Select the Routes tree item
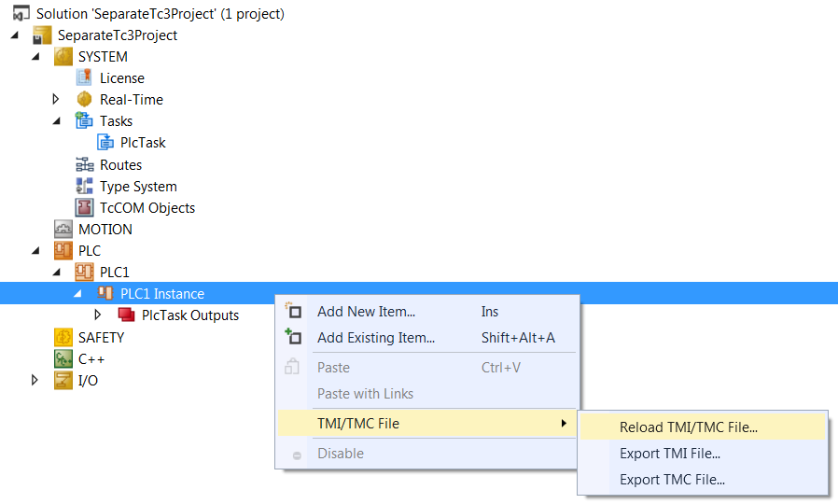 pyautogui.click(x=120, y=164)
